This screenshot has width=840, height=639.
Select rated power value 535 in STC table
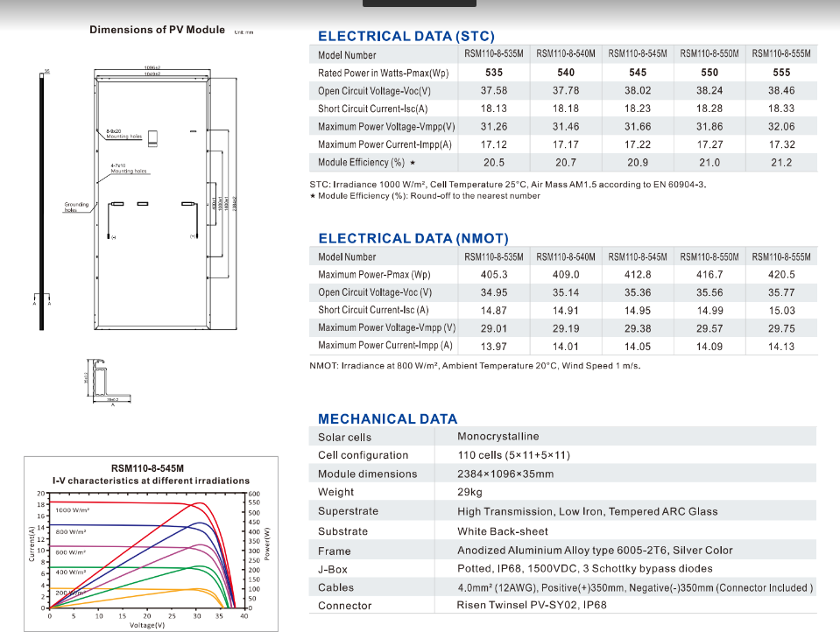coord(494,73)
